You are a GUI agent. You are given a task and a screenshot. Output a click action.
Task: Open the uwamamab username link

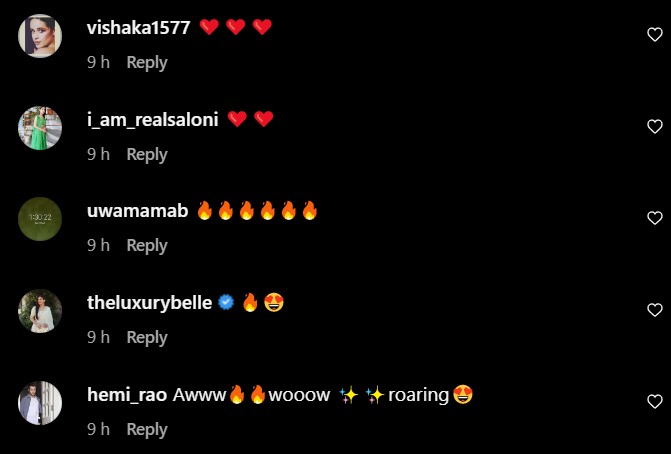tap(137, 211)
